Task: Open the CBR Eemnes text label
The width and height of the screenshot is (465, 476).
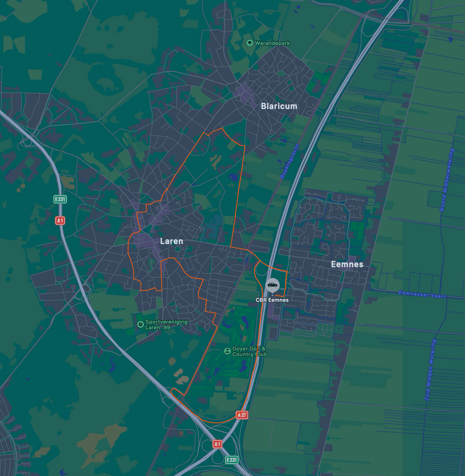Action: pos(272,300)
